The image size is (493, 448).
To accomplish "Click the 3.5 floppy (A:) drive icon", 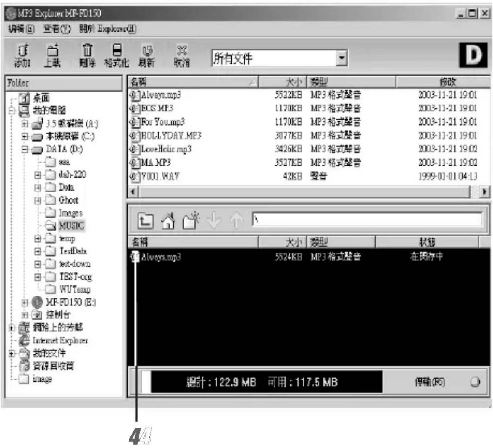I will [38, 123].
